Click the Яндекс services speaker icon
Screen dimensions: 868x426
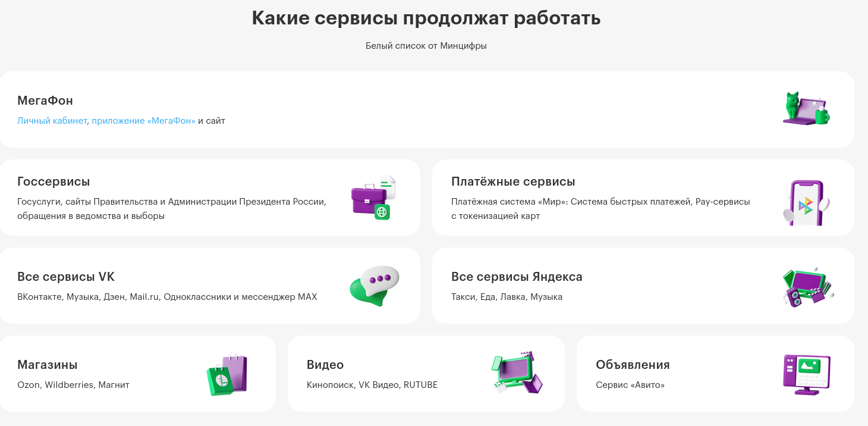coord(807,287)
